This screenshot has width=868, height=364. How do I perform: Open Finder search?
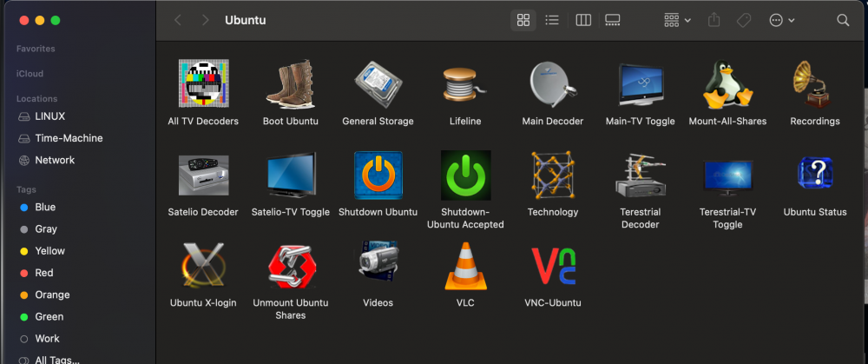pyautogui.click(x=843, y=21)
